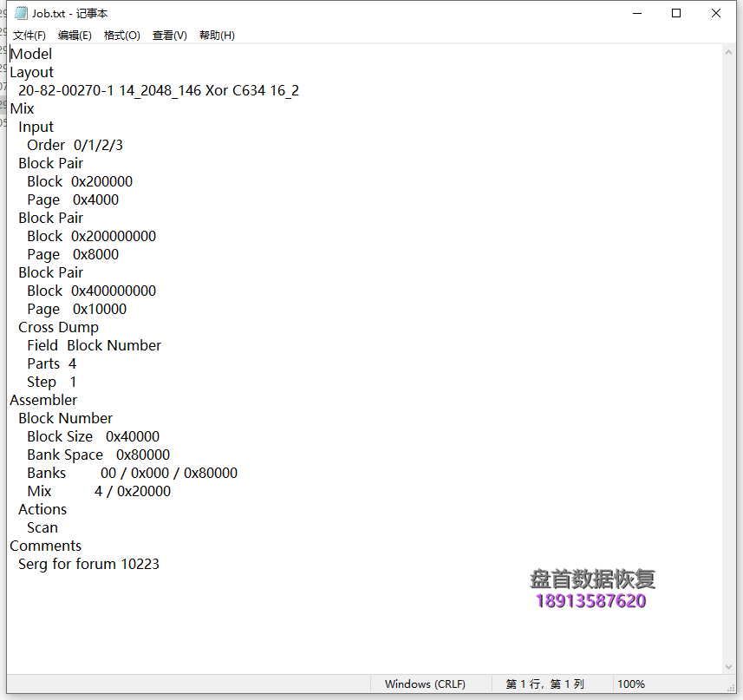Viewport: 743px width, 700px height.
Task: Click the '100%' zoom status entry
Action: (630, 684)
